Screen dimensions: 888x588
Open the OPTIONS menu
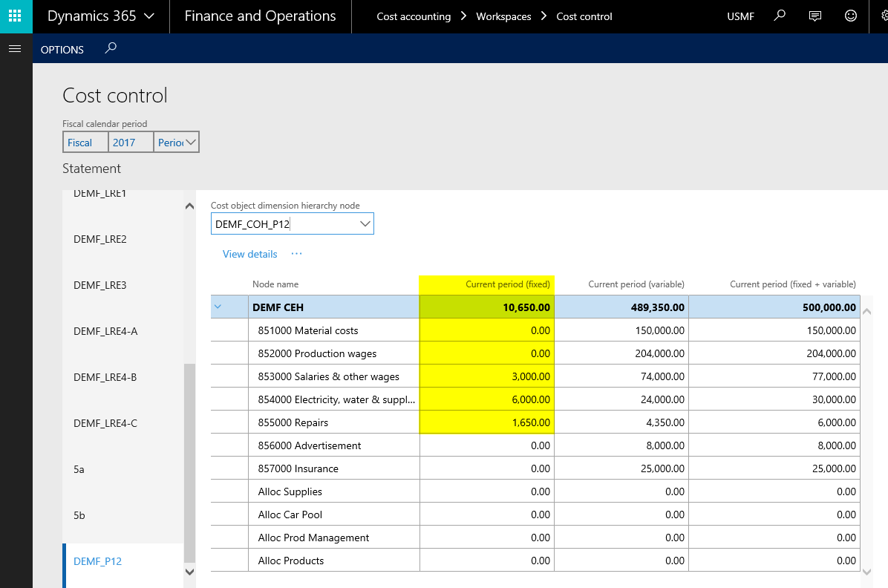62,50
